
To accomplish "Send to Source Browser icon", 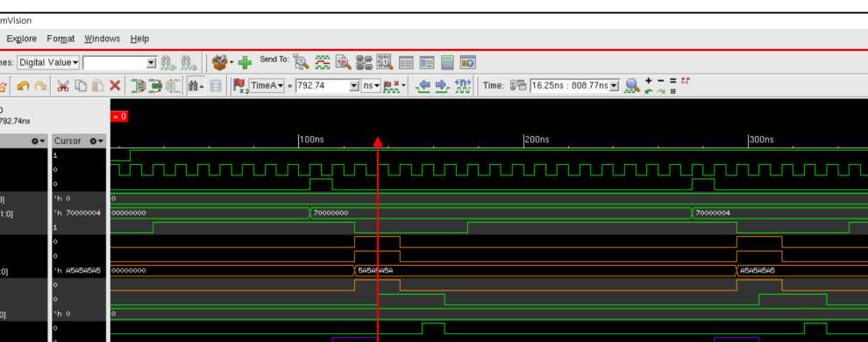I will point(343,62).
